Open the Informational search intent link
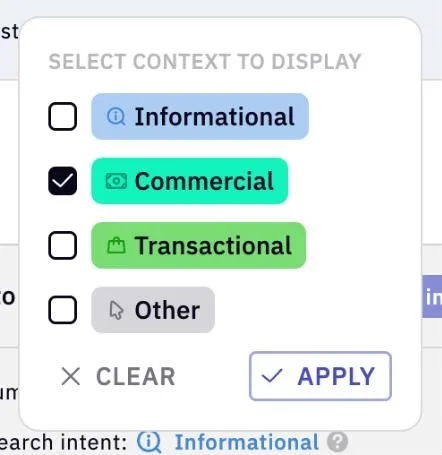Image resolution: width=442 pixels, height=455 pixels. (x=247, y=442)
